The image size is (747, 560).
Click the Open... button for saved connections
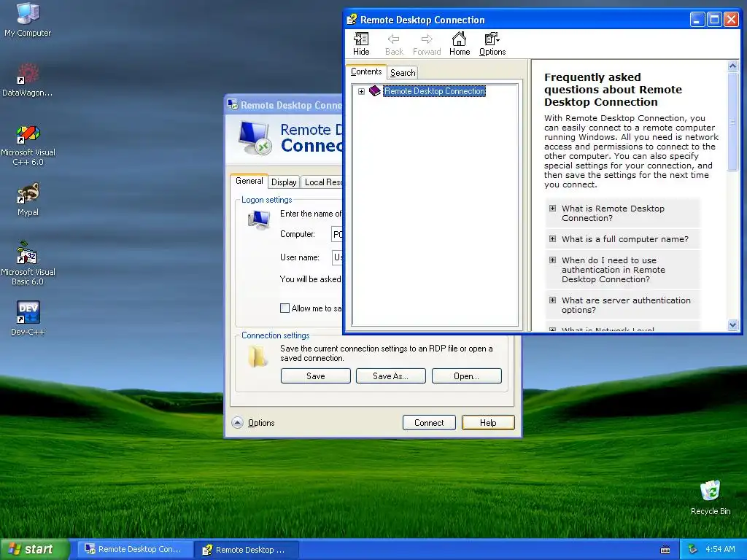466,376
